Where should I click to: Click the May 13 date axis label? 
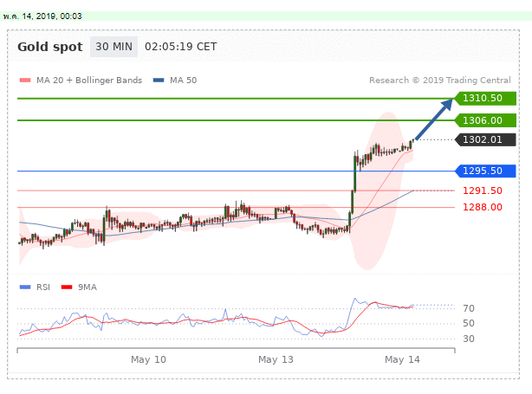(276, 359)
